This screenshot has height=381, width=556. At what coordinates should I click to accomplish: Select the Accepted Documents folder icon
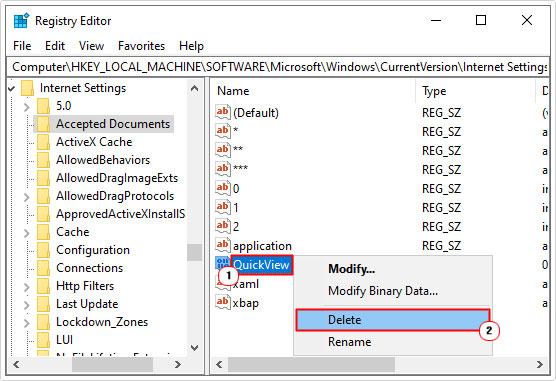coord(44,124)
